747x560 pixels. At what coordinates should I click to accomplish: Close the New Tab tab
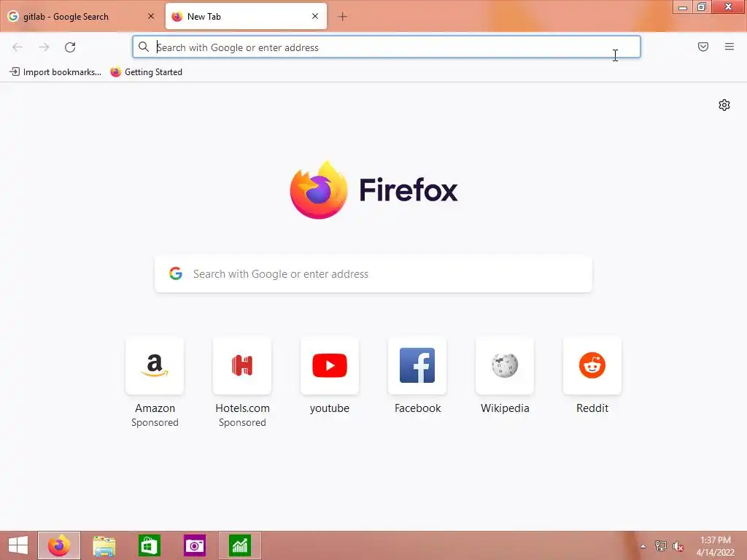click(x=315, y=16)
